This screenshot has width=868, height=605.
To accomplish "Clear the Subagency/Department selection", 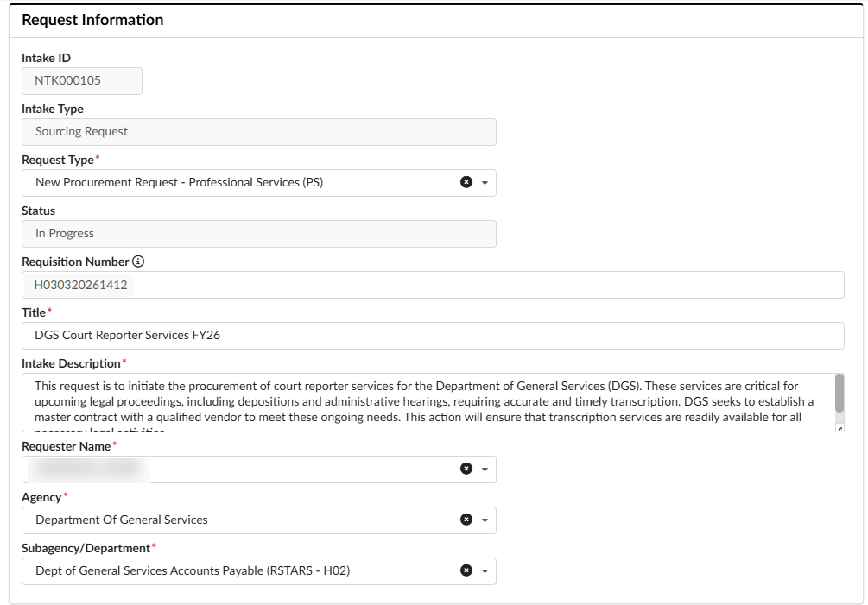I will (x=466, y=570).
